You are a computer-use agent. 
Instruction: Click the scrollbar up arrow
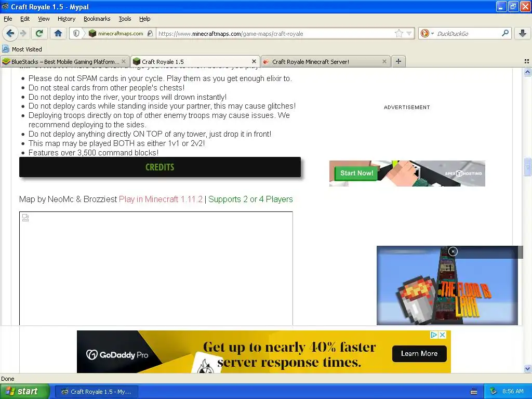point(527,72)
